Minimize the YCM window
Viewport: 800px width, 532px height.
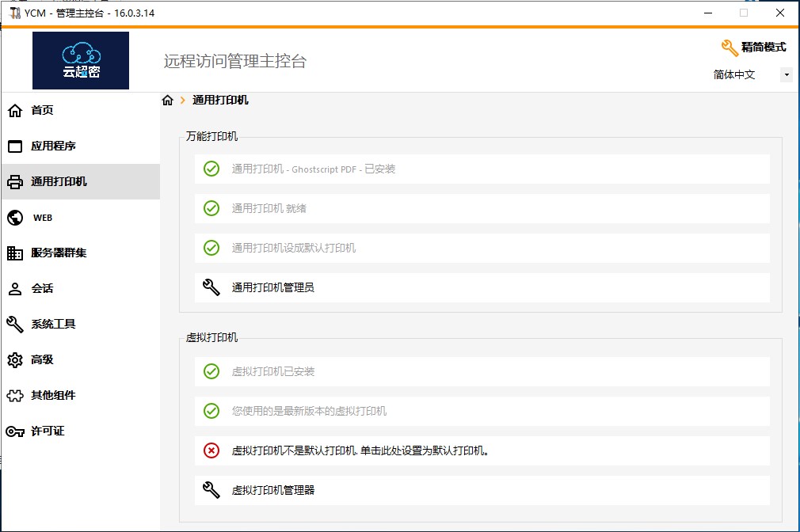pos(707,13)
